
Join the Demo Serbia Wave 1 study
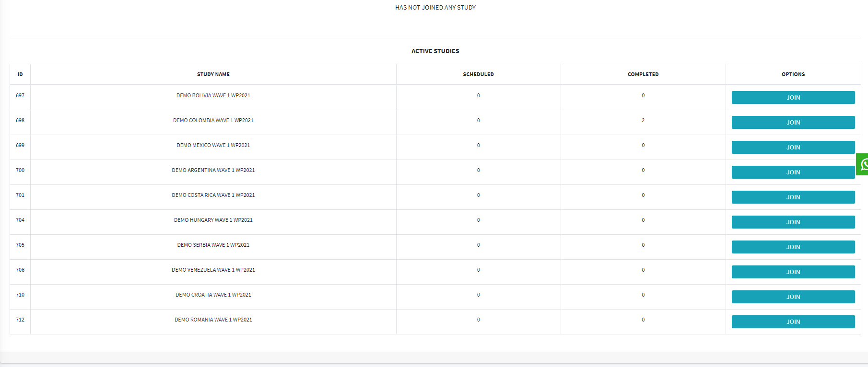(793, 247)
